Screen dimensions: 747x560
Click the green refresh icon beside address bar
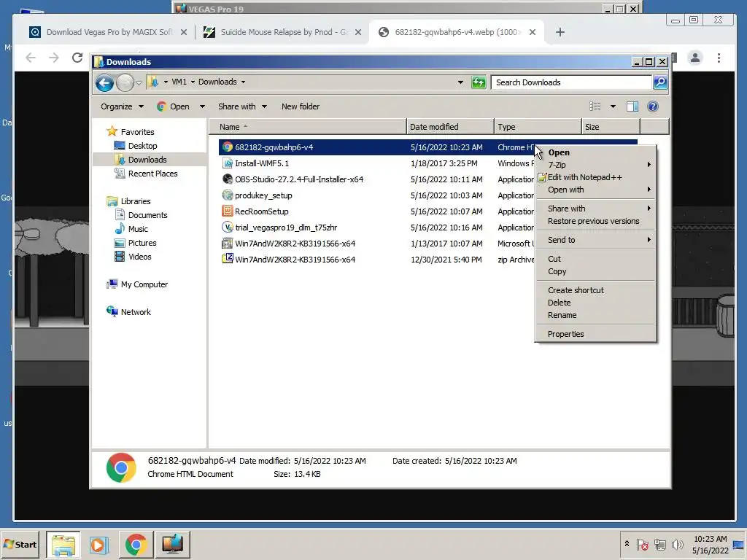479,82
